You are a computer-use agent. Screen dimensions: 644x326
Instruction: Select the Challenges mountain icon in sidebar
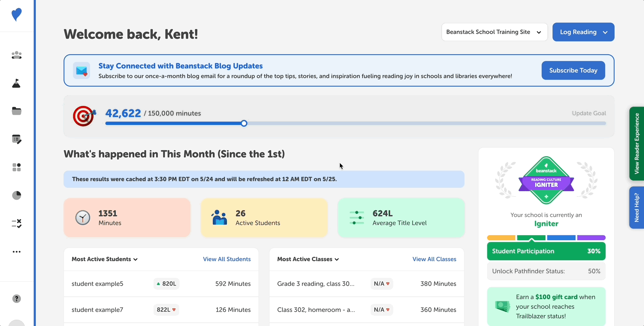click(16, 83)
